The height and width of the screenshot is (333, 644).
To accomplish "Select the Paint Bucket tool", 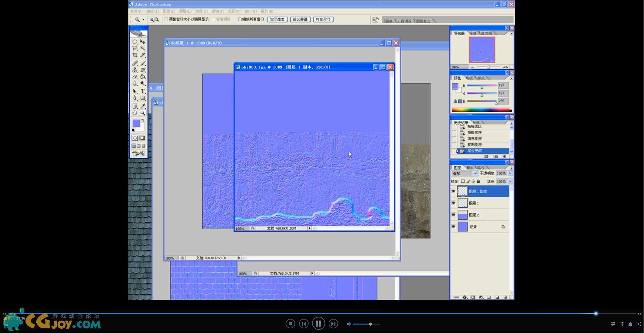I will click(x=143, y=77).
